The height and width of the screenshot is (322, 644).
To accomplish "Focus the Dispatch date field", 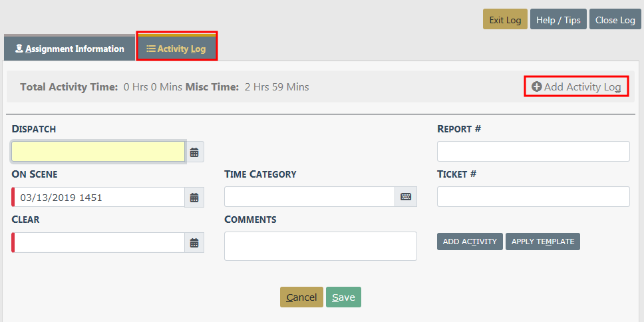I will [x=98, y=152].
